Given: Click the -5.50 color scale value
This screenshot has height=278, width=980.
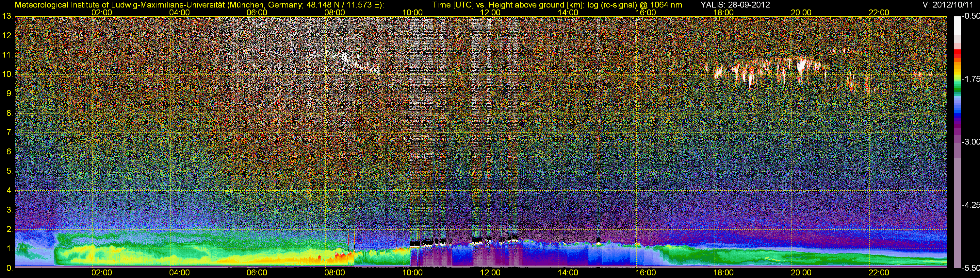Looking at the screenshot, I should [x=971, y=268].
